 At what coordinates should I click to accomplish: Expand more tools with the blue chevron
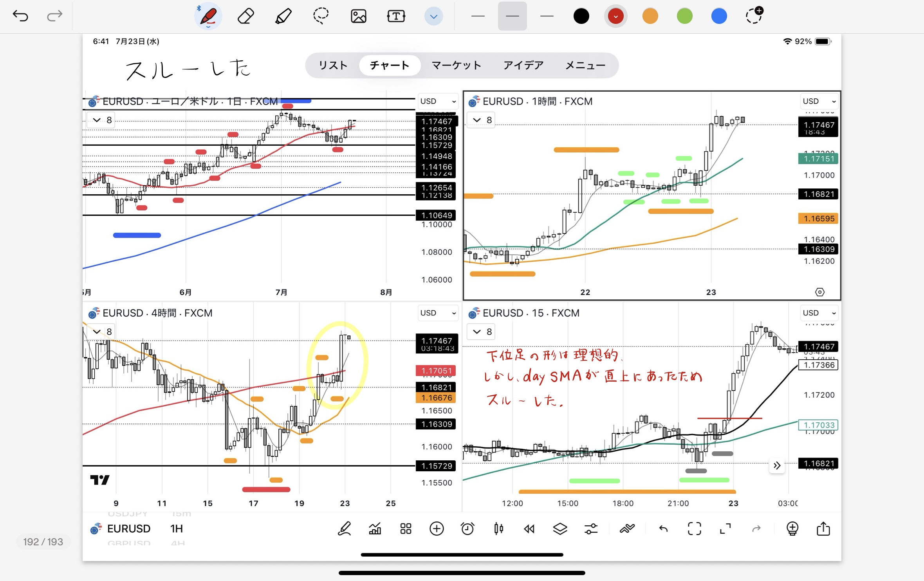coord(433,16)
